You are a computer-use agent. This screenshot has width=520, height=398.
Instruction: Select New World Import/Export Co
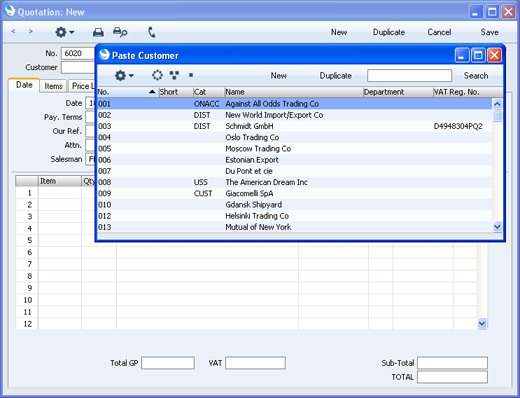[x=294, y=115]
